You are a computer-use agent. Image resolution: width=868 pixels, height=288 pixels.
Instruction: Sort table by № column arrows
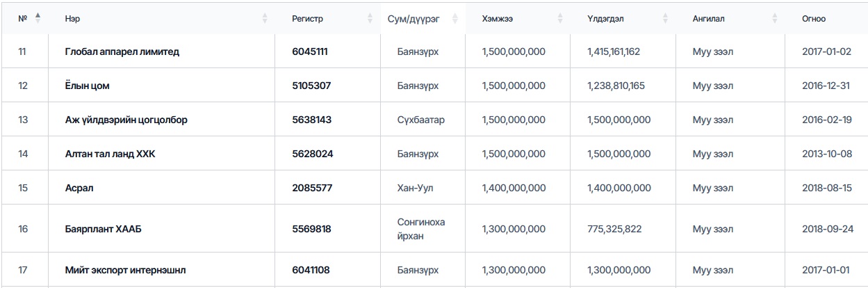pyautogui.click(x=38, y=19)
